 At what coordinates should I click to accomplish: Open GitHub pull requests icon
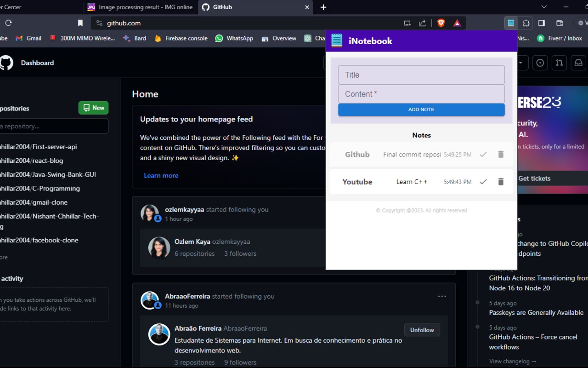pos(559,63)
